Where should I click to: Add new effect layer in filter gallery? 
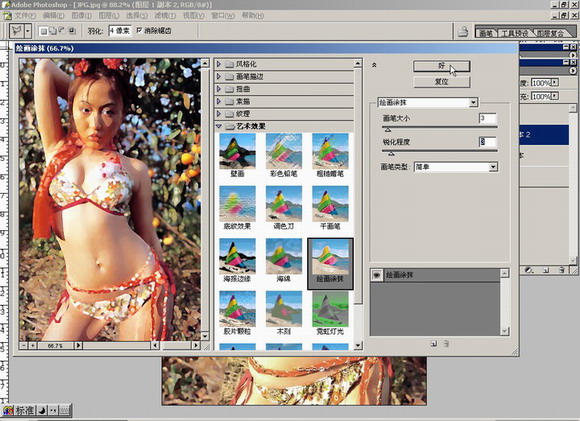coord(434,344)
